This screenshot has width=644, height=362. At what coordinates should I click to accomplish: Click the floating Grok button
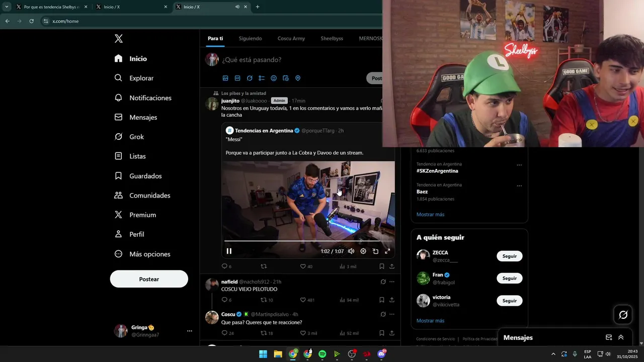pyautogui.click(x=623, y=315)
